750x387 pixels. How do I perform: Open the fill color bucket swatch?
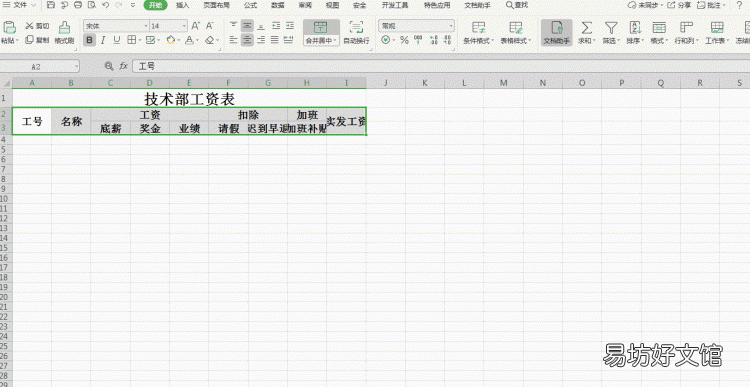(171, 40)
